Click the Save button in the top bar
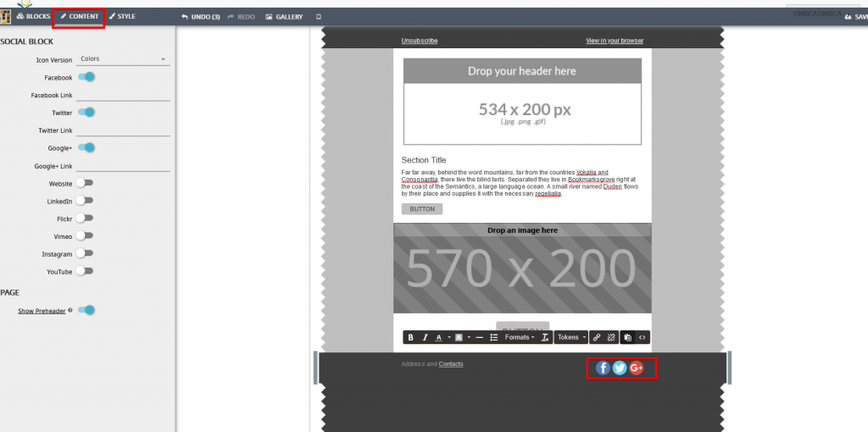 [856, 17]
